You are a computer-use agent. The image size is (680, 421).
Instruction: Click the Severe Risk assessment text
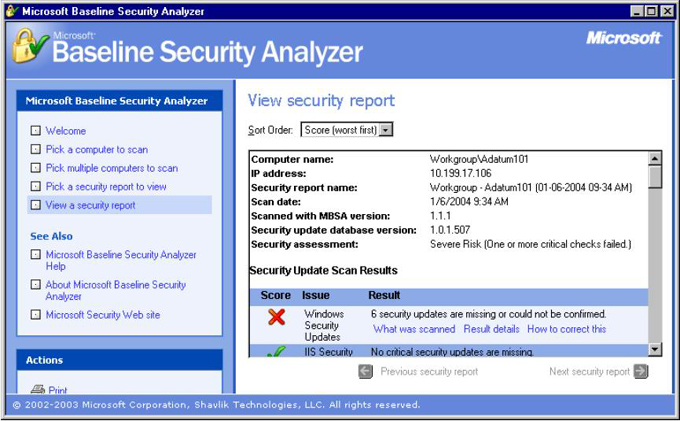531,244
